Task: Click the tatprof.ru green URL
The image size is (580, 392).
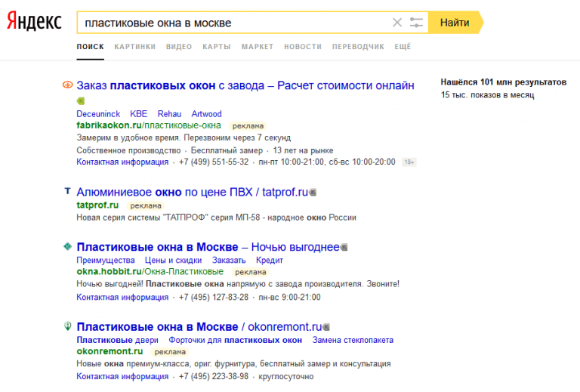Action: coord(97,205)
